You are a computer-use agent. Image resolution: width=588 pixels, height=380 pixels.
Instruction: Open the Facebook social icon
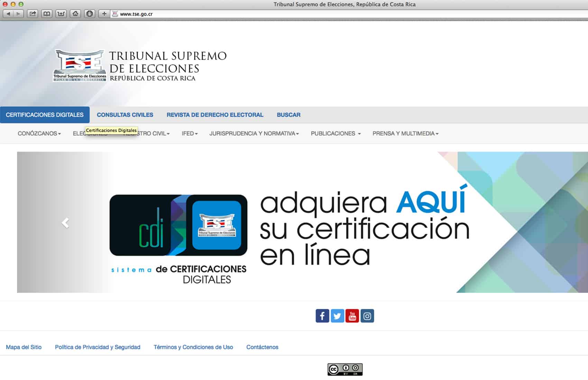click(322, 316)
